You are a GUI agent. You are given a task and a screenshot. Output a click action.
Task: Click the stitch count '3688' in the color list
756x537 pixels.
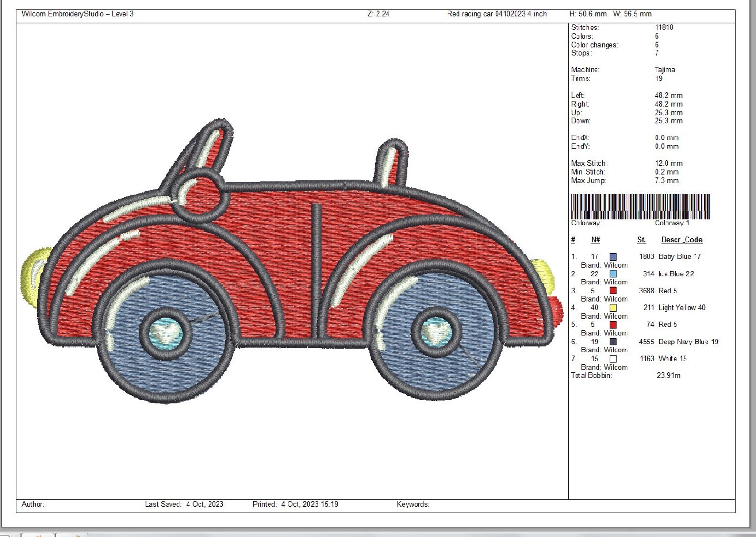[647, 291]
